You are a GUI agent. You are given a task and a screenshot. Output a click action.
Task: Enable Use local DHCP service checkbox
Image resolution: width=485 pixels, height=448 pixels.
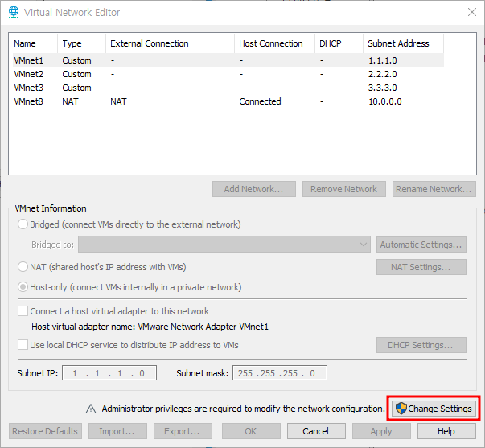click(x=23, y=345)
